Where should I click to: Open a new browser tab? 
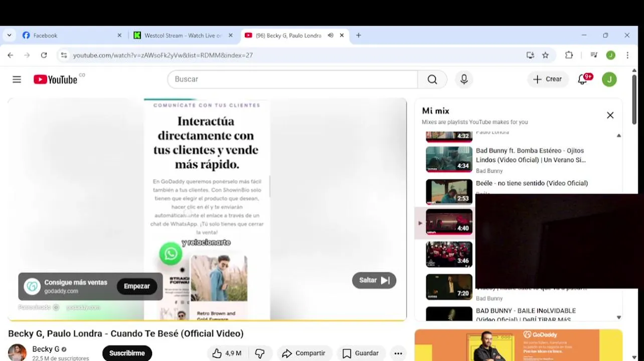(359, 36)
